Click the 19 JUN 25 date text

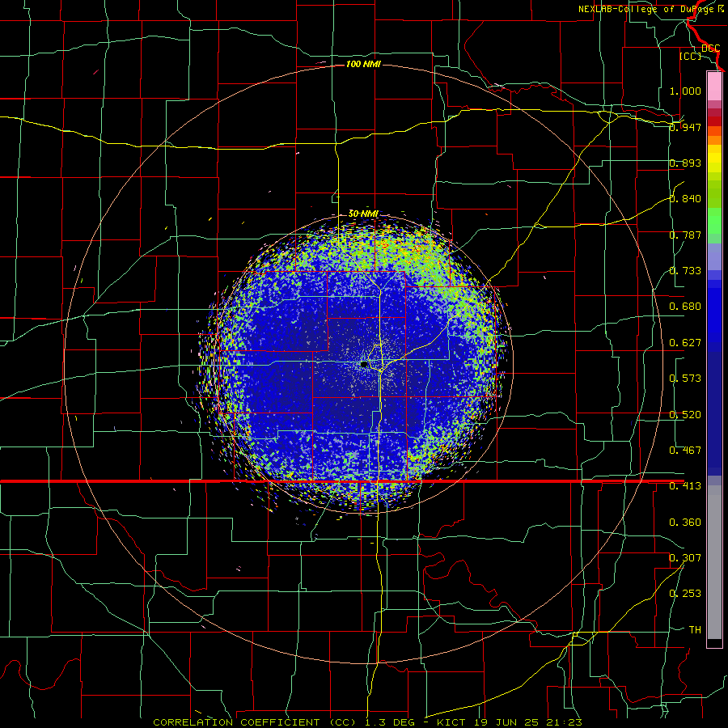(506, 722)
